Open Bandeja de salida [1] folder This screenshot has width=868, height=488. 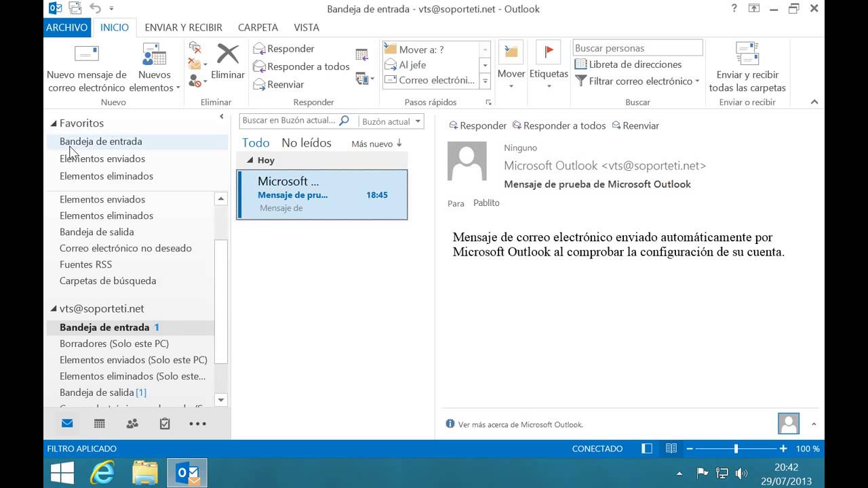point(103,392)
